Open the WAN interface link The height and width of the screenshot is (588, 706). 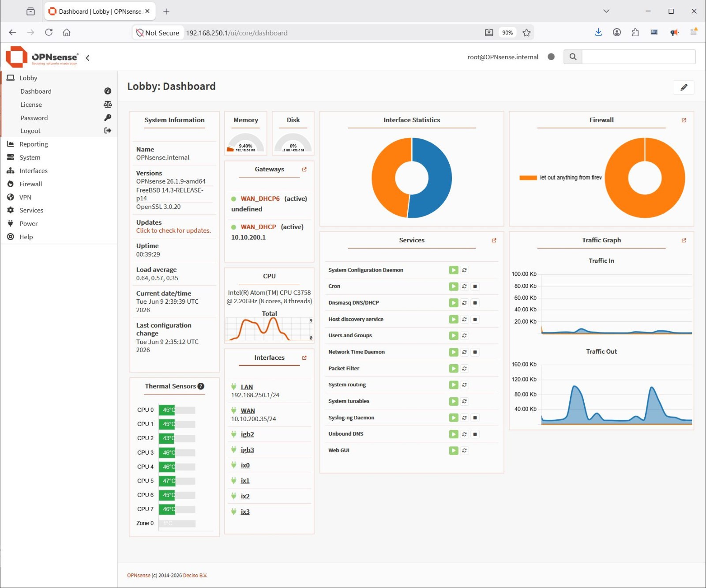248,411
